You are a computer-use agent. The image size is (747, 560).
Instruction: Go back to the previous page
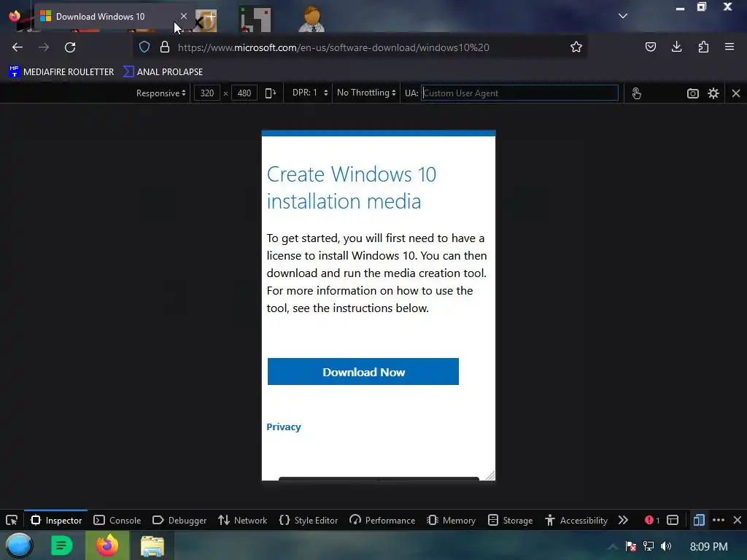[x=18, y=47]
